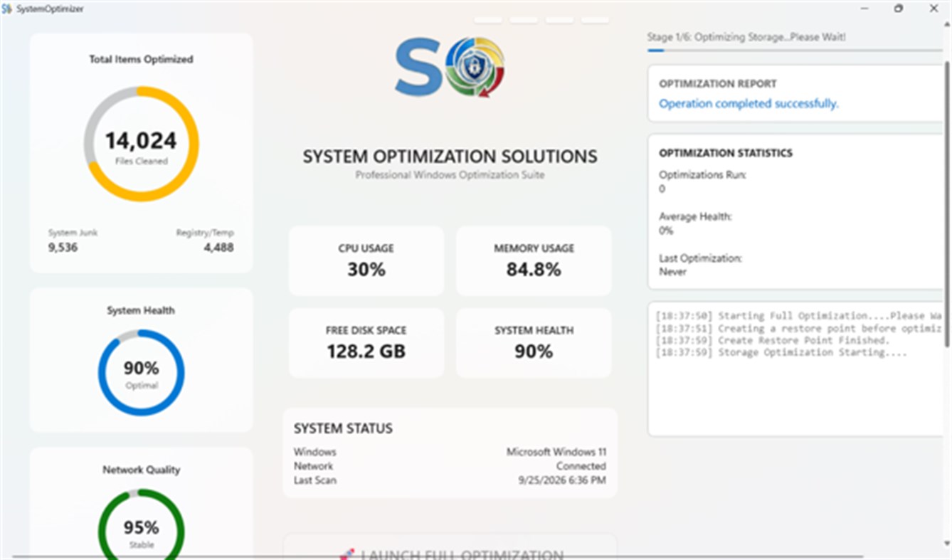
Task: Click log line 'Starting Full Optimization'
Action: (x=799, y=315)
